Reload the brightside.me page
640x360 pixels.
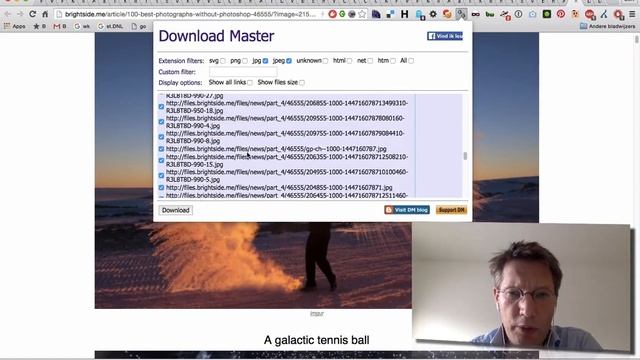(x=32, y=14)
